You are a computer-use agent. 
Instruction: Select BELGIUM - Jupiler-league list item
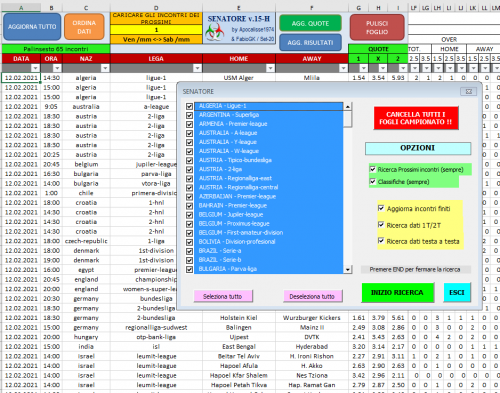click(x=268, y=215)
